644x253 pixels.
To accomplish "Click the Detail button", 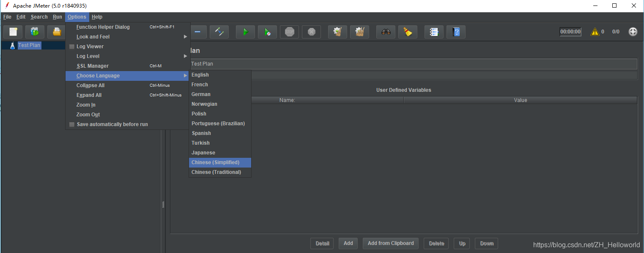I will 322,243.
